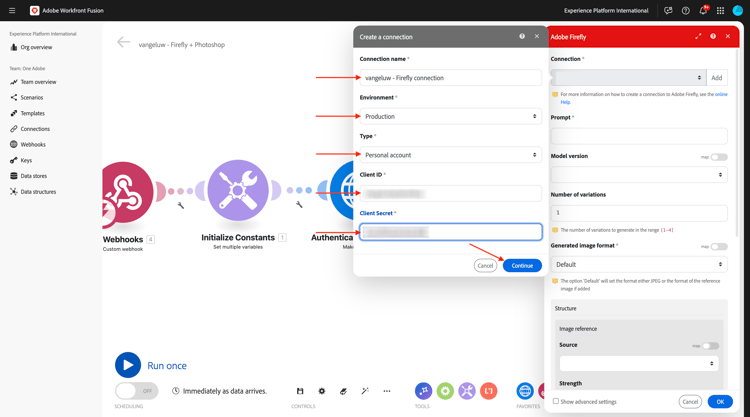The image size is (750, 417).
Task: Open the online Help link
Action: click(721, 95)
